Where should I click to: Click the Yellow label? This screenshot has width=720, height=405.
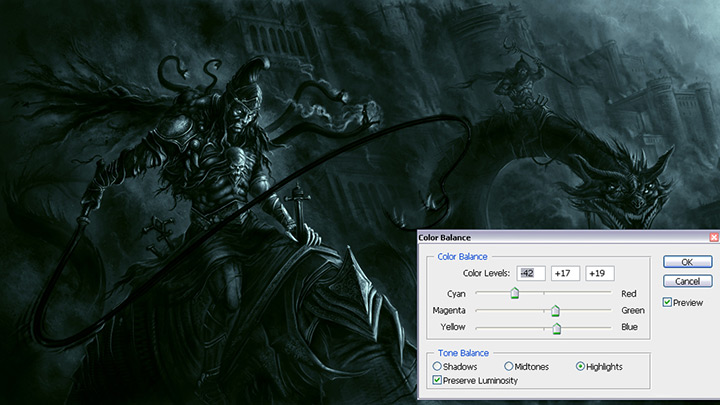click(453, 327)
